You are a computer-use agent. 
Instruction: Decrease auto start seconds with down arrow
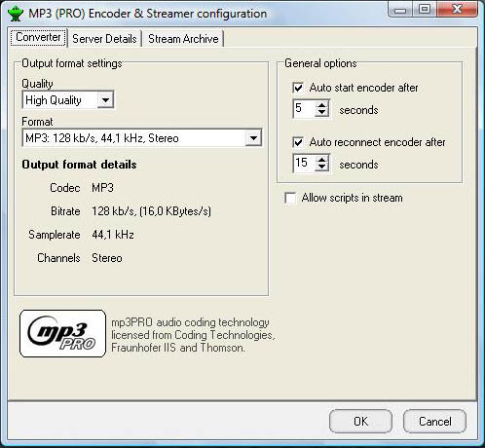[x=321, y=113]
